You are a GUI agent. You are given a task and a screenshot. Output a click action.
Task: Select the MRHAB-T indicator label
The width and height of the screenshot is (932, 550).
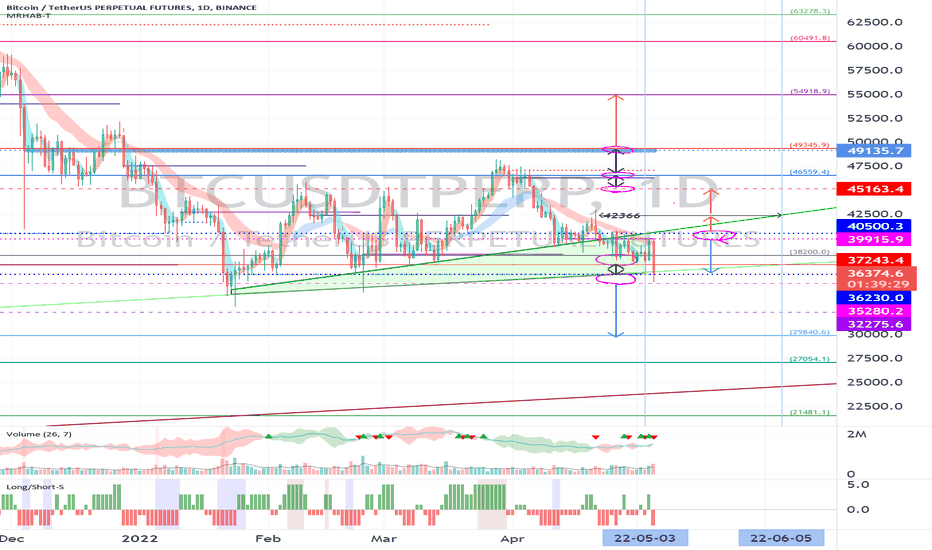(29, 15)
